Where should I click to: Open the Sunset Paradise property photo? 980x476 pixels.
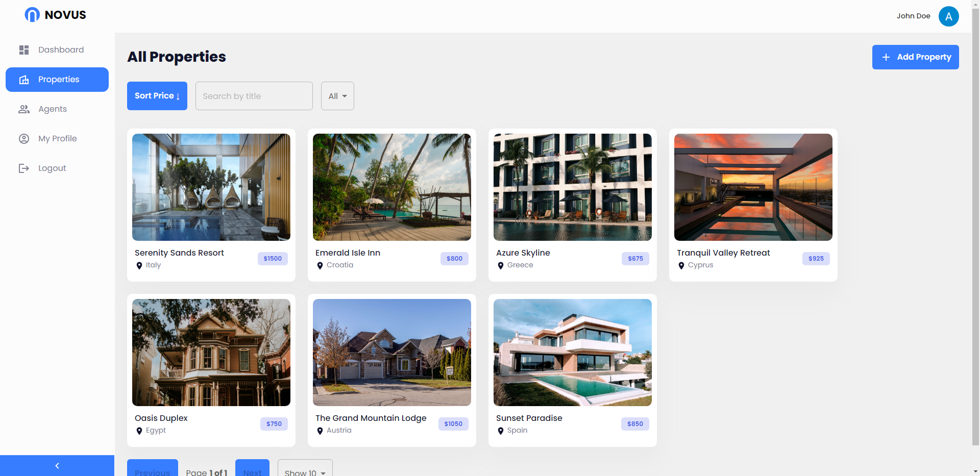pyautogui.click(x=572, y=352)
